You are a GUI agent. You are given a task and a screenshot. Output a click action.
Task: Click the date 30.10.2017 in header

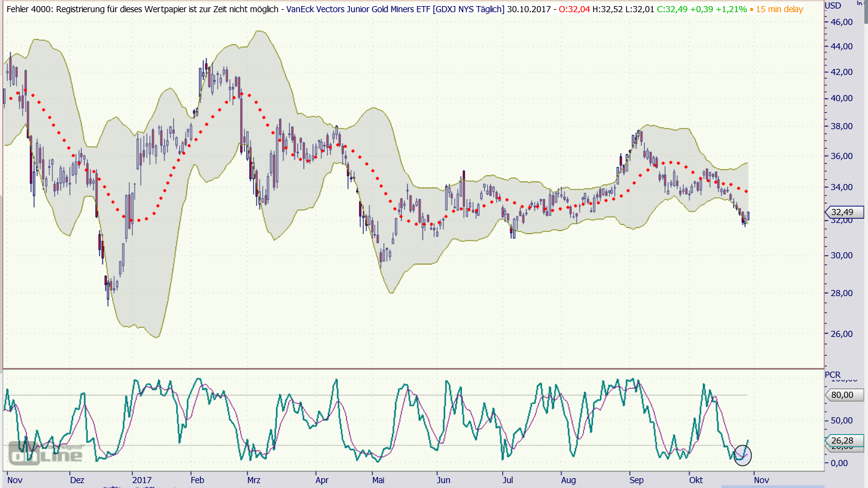(528, 9)
